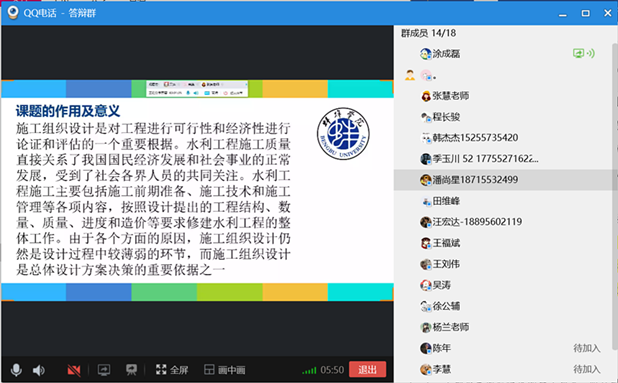
Task: Click the orange person icon in member list
Action: (410, 75)
